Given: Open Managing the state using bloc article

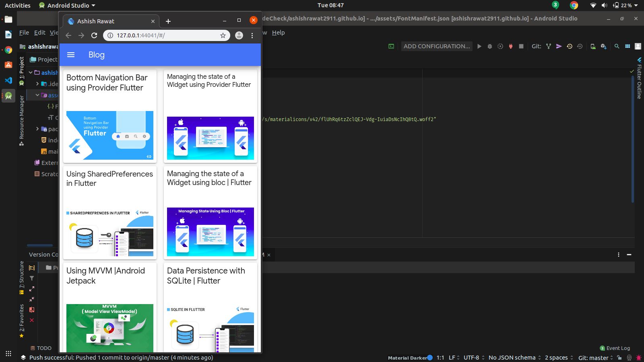Looking at the screenshot, I should (x=211, y=213).
